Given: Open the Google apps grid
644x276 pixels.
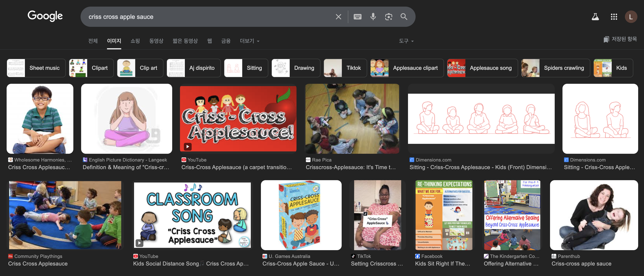Looking at the screenshot, I should 614,17.
